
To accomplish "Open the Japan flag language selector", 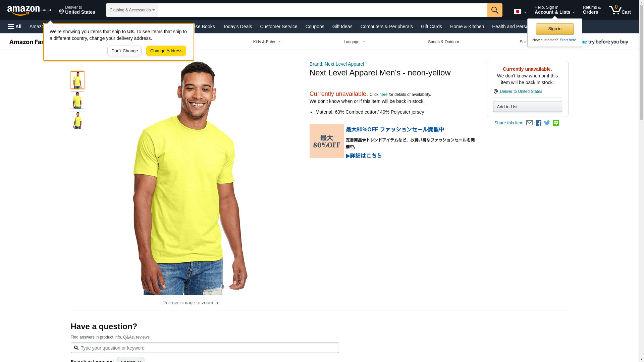I will 520,11.
